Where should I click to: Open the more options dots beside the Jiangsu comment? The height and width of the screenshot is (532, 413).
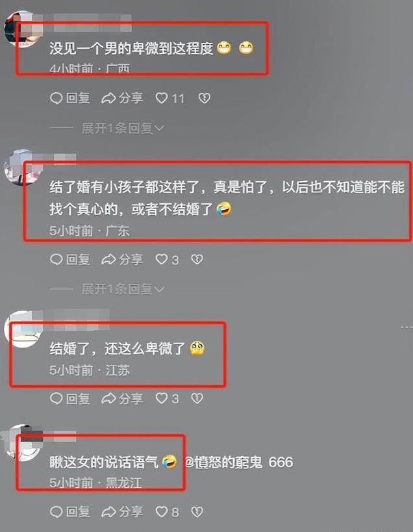[407, 327]
